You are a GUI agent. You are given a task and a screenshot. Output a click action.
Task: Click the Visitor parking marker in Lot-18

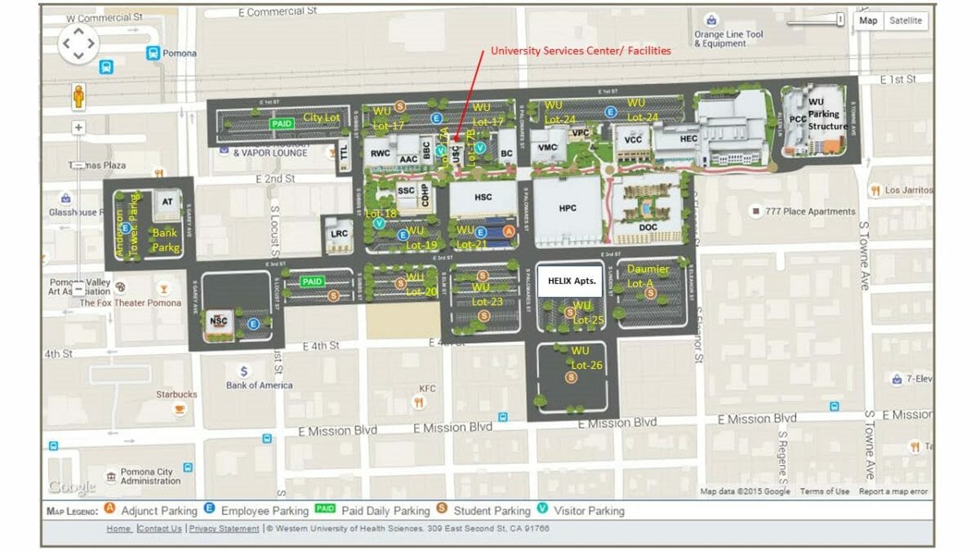[378, 222]
